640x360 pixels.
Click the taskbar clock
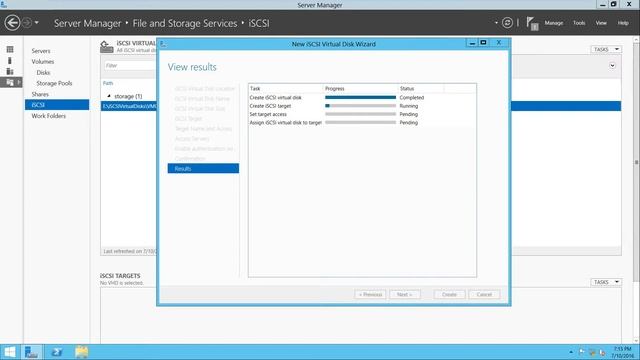pyautogui.click(x=622, y=352)
